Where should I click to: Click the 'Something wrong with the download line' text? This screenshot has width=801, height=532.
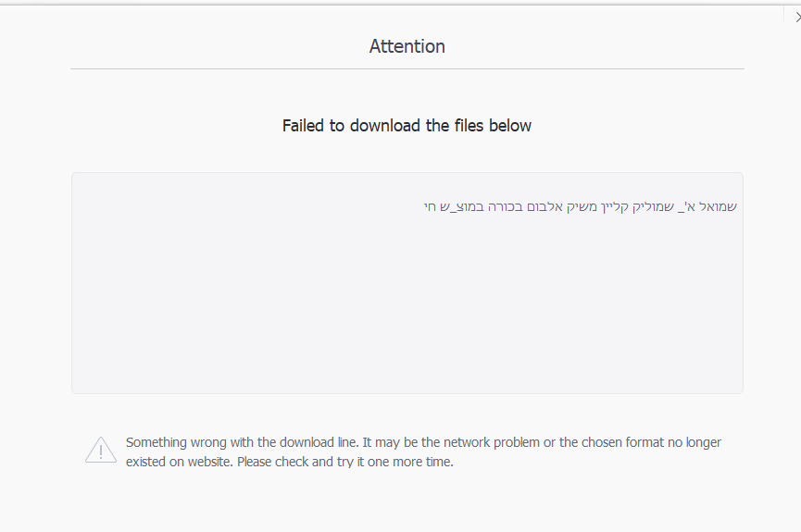[242, 442]
